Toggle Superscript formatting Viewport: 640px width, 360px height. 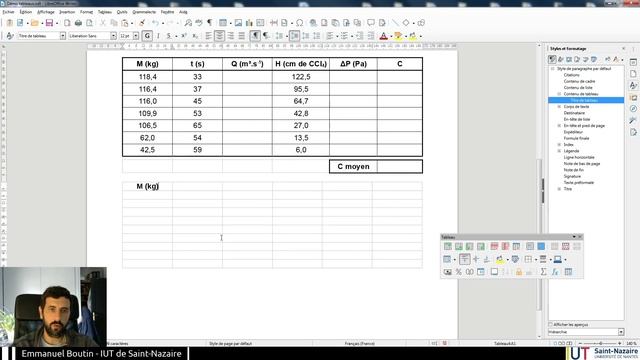(x=184, y=36)
